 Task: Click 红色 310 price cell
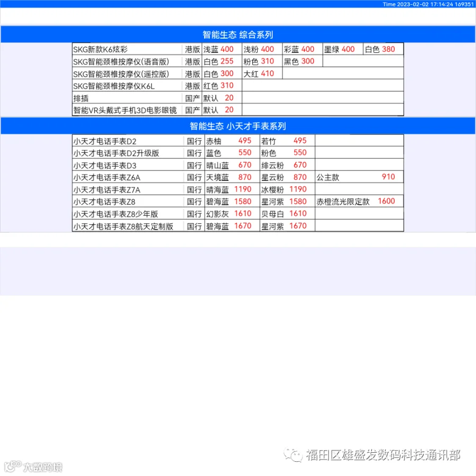point(222,86)
